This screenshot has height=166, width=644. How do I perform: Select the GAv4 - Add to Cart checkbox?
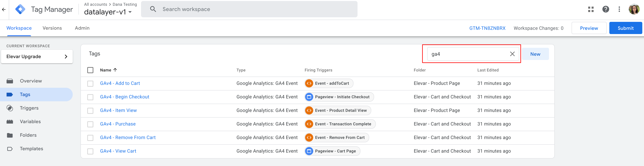click(x=90, y=83)
